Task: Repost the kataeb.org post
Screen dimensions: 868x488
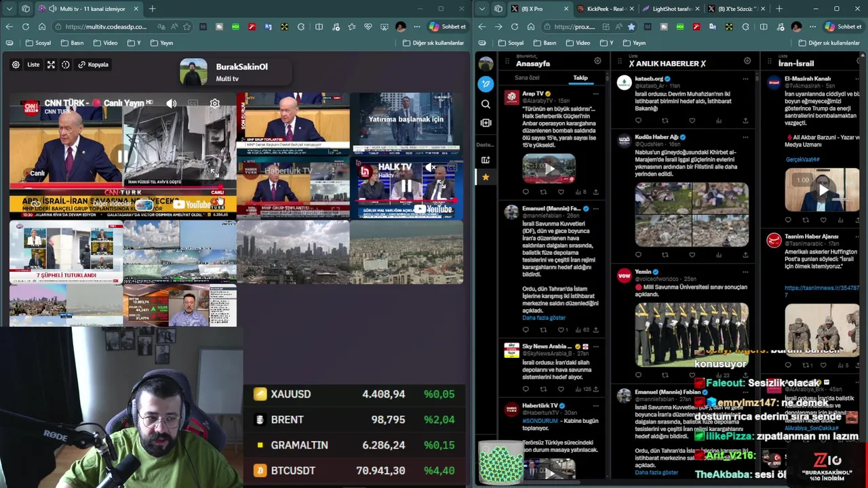Action: tap(665, 121)
